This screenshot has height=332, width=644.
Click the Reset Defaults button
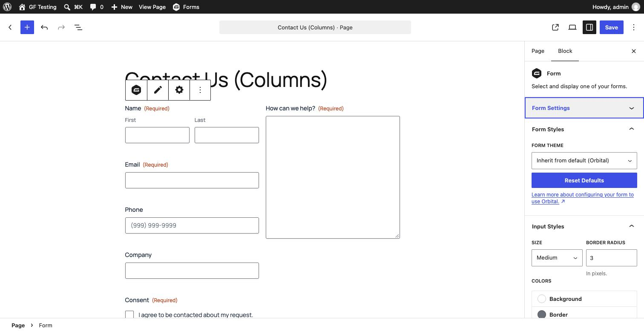click(x=584, y=180)
